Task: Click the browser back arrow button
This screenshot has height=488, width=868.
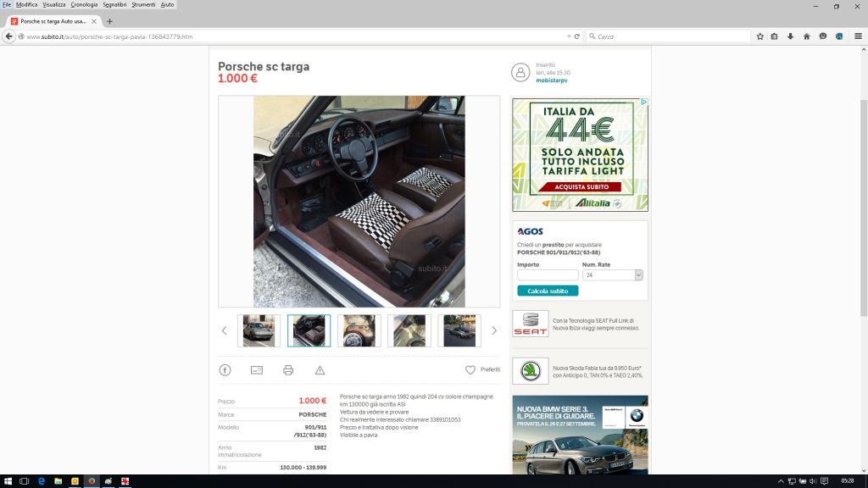Action: (8, 36)
